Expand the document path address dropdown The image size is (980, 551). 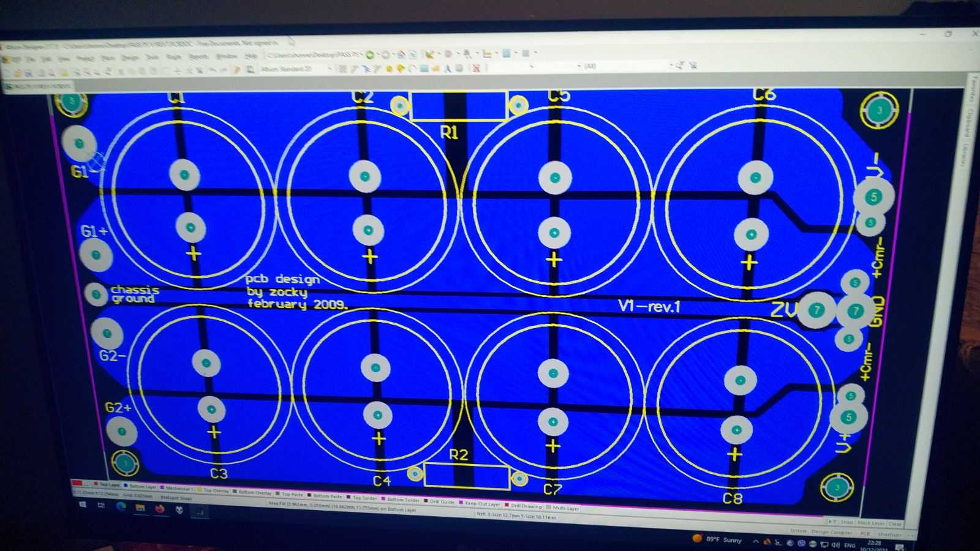pos(361,54)
